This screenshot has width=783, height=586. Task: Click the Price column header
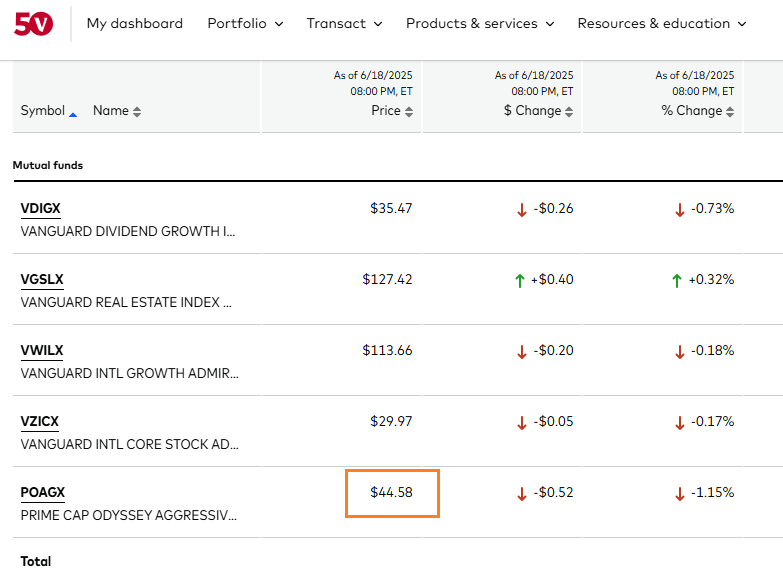pyautogui.click(x=385, y=111)
